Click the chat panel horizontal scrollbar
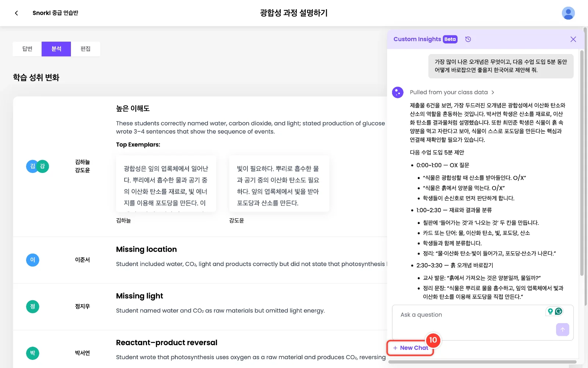This screenshot has width=588, height=368. coord(482,362)
